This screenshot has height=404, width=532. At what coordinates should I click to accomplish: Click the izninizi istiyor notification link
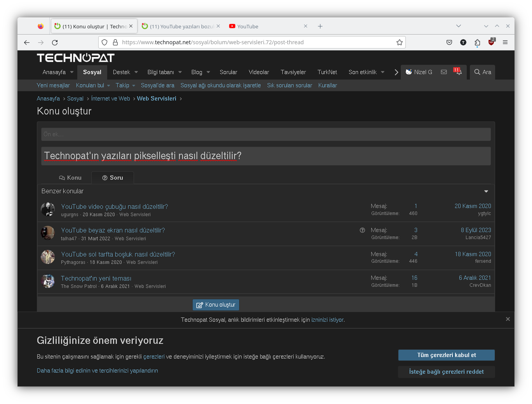coord(327,320)
